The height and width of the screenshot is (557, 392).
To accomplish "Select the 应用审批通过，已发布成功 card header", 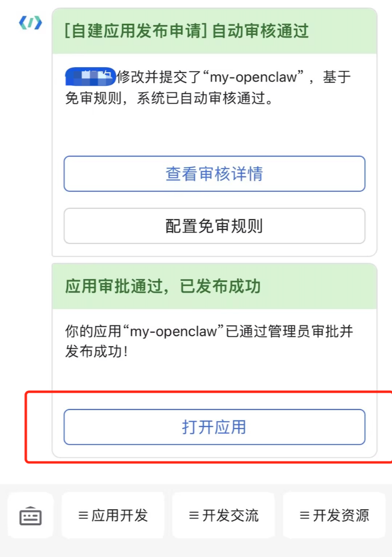I will pos(214,286).
